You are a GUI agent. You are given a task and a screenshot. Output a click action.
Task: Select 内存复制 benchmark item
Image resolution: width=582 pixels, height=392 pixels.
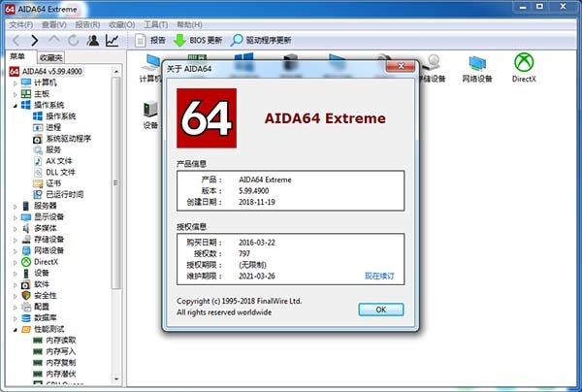click(x=54, y=362)
